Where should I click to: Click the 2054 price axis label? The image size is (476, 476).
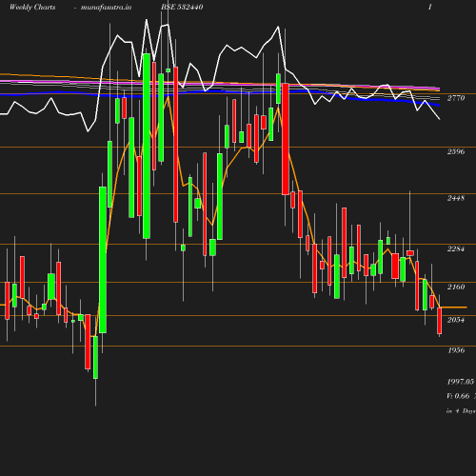click(456, 320)
